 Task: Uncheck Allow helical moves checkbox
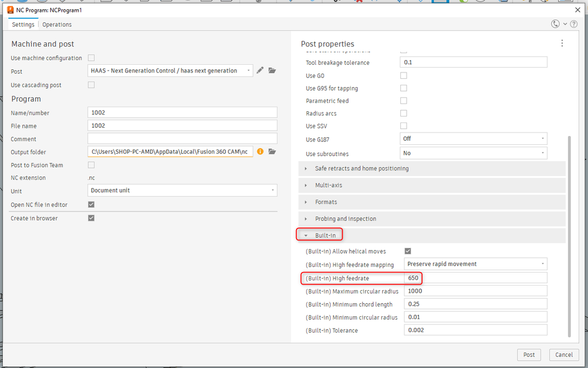point(408,251)
